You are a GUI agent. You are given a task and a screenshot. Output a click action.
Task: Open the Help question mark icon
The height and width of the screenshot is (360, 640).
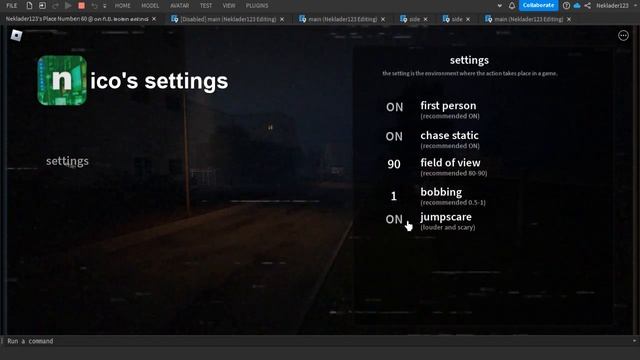coord(566,6)
